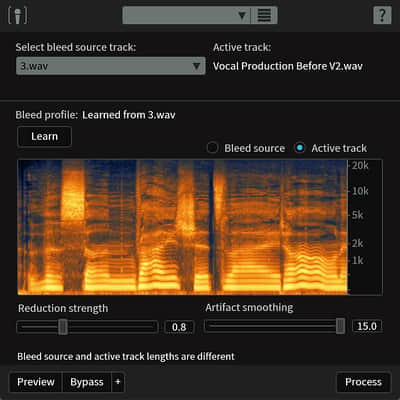Open the bleed source track dropdown showing 3.wav
This screenshot has height=400, width=400.
[x=111, y=66]
